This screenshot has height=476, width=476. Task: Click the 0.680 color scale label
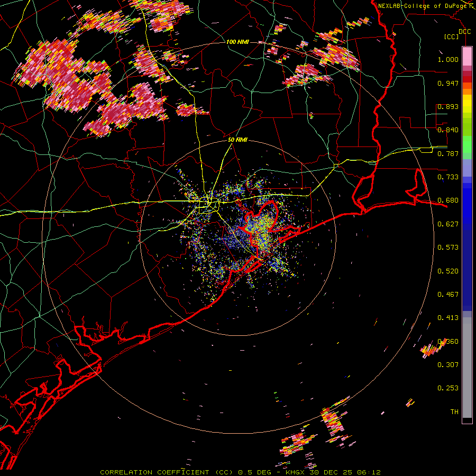448,200
